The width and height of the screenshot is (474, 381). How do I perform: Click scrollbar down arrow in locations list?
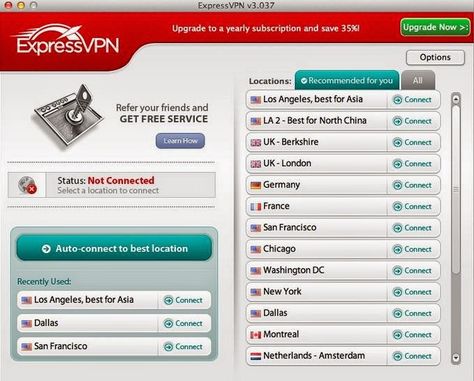pos(456,358)
